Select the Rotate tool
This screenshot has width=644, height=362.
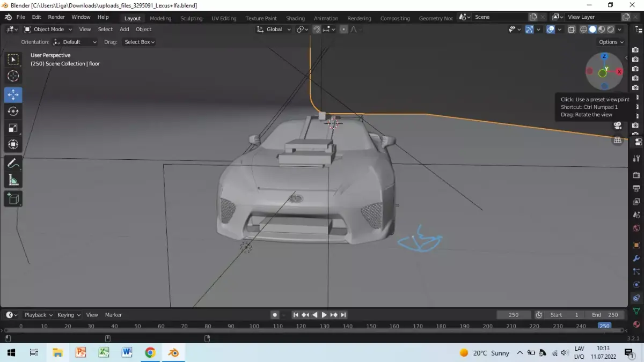tap(13, 111)
